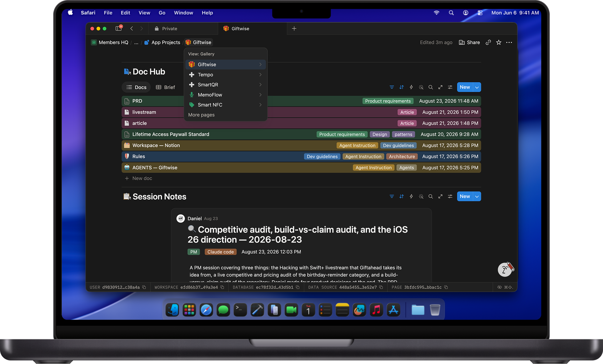Click the Session Notes magic wand icon

(421, 196)
